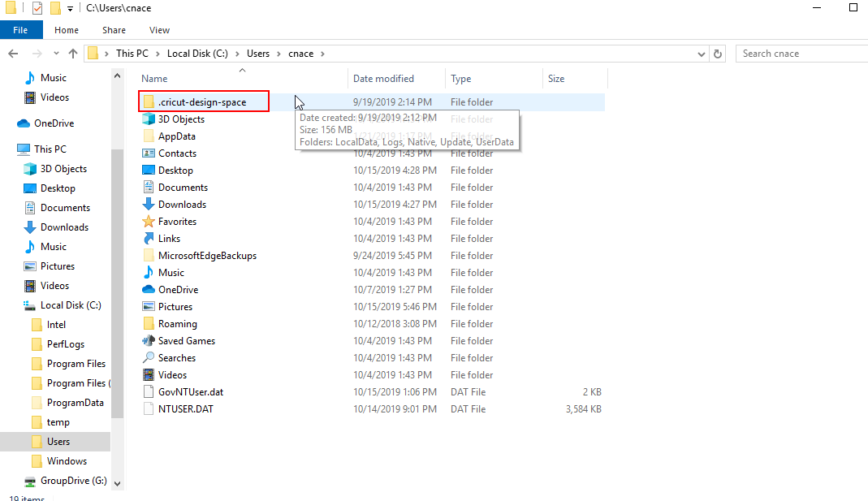Click the Rename quick access toolbar icon
Viewport: 868px width, 501px height.
coord(36,7)
